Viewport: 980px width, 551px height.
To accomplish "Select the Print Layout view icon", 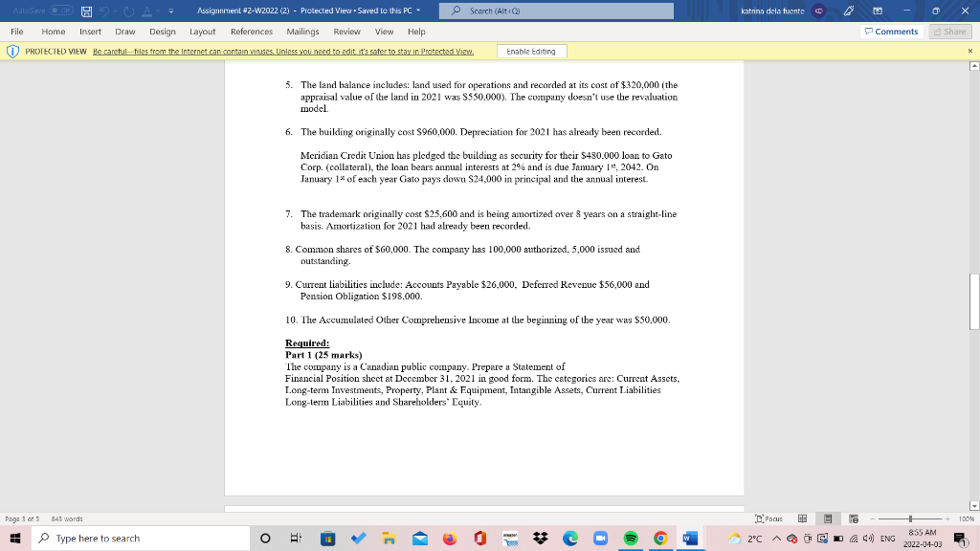I will (x=828, y=518).
